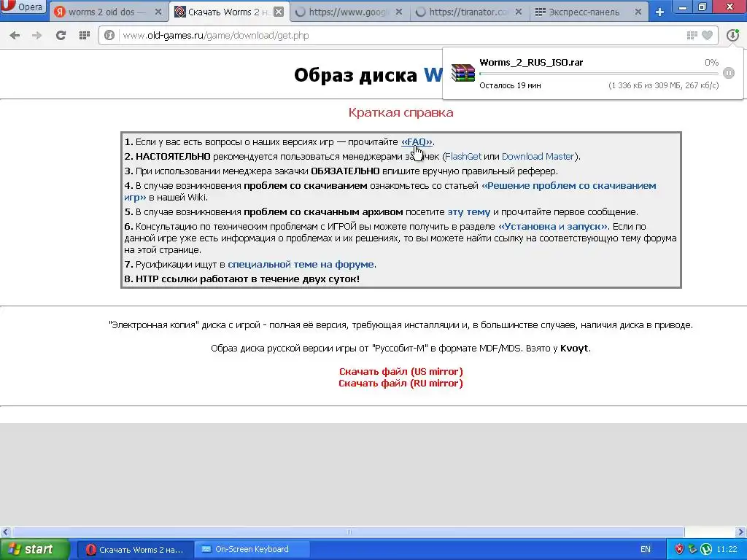This screenshot has width=747, height=560.
Task: Open специальной теме на форуме link
Action: click(x=301, y=264)
